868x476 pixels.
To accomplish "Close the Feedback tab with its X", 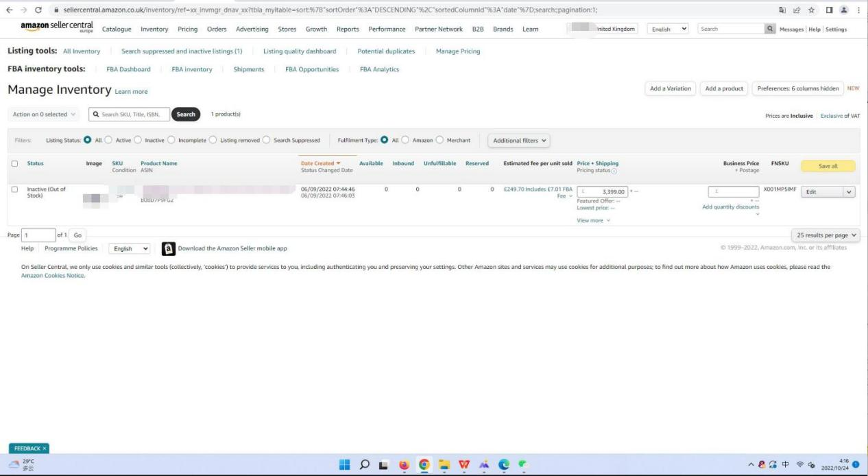I will click(x=45, y=449).
